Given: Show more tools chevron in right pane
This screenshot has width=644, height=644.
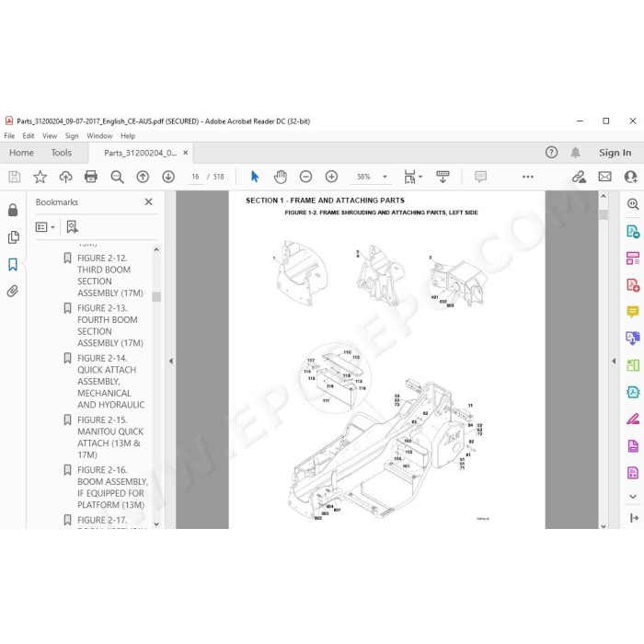Looking at the screenshot, I should pos(633,497).
